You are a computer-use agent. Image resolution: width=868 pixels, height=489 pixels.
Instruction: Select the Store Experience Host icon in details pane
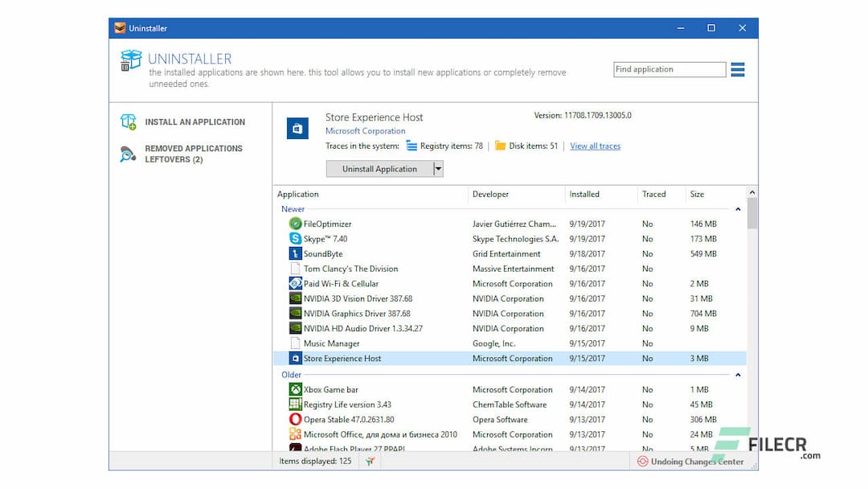click(x=297, y=128)
